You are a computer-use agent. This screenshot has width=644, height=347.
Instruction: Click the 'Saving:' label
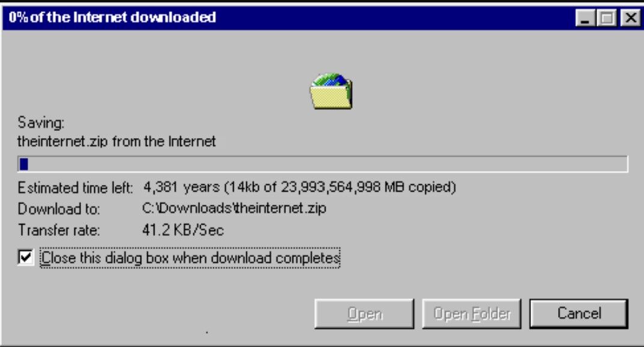pyautogui.click(x=41, y=123)
